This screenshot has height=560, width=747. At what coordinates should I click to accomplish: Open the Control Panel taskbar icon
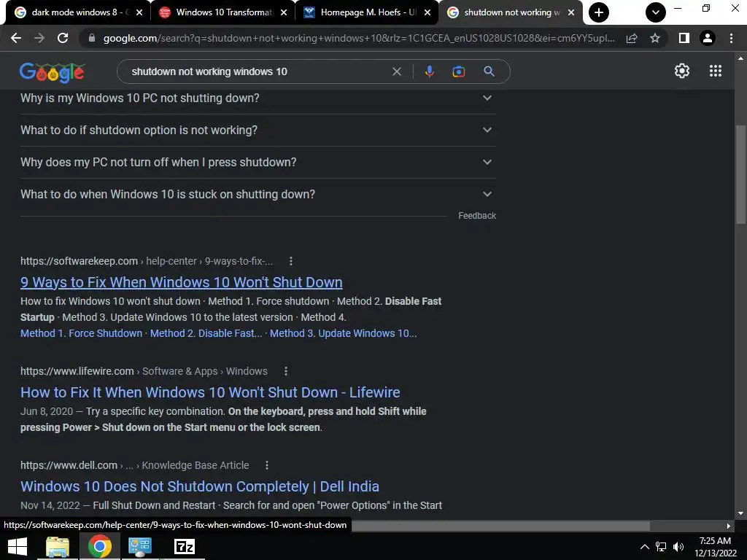[x=140, y=547]
